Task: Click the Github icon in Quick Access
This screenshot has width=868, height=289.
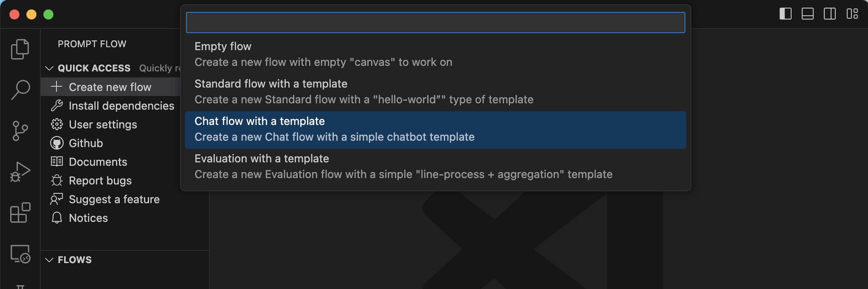Action: pos(57,143)
